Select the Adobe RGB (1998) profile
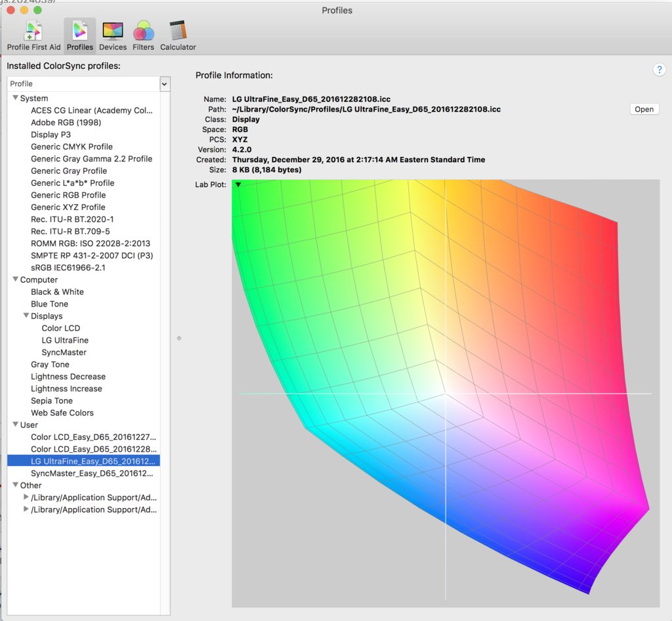 tap(66, 123)
